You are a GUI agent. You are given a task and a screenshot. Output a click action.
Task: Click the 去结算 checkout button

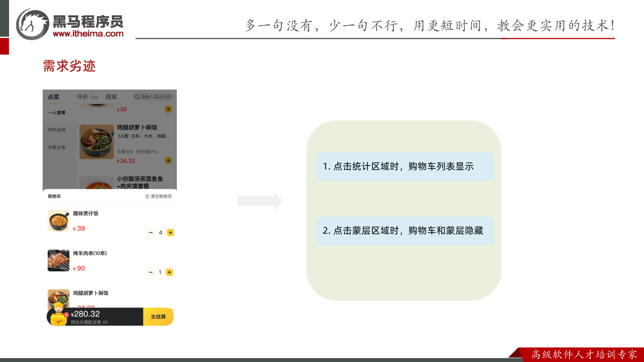coord(158,317)
